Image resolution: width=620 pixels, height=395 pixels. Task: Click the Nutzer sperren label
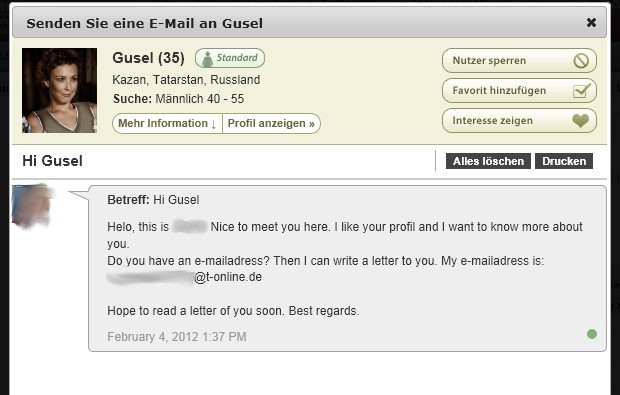489,60
